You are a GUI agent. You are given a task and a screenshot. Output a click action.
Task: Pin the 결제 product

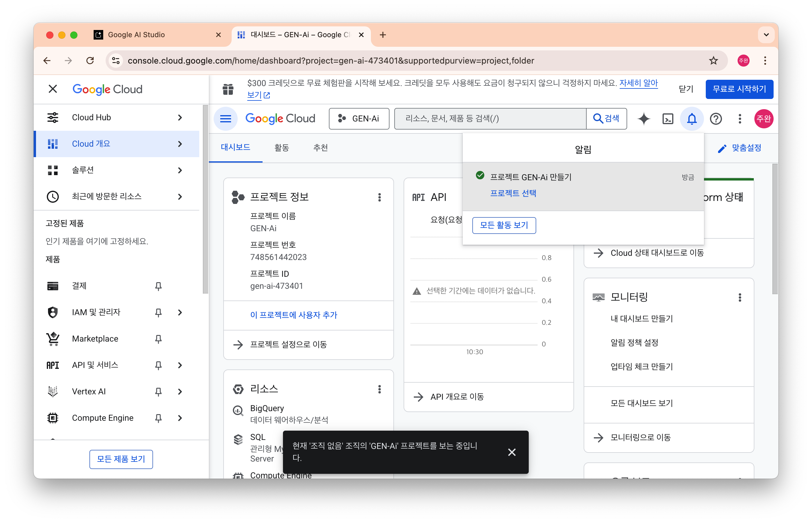[x=158, y=286]
